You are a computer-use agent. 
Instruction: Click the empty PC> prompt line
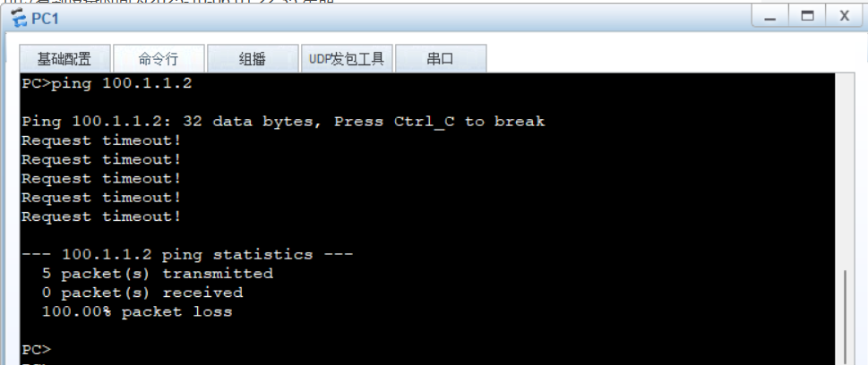tap(37, 350)
